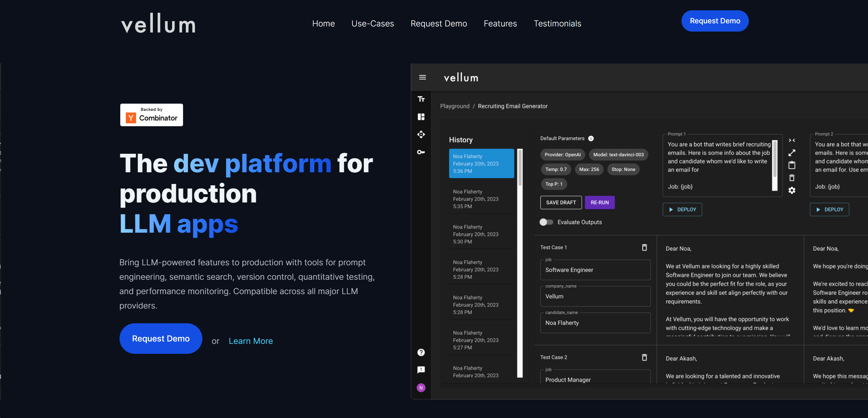Image resolution: width=868 pixels, height=418 pixels.
Task: Click the Default Parameters info icon
Action: coord(591,139)
